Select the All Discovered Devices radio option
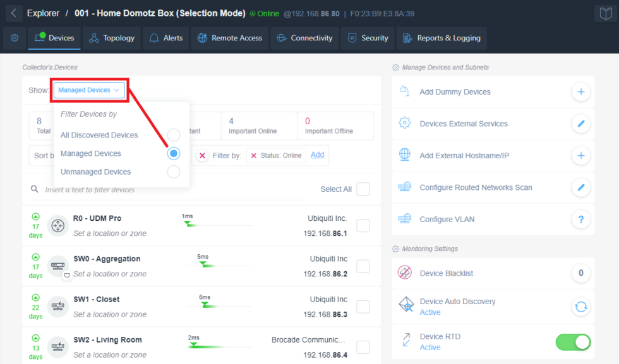 pyautogui.click(x=173, y=135)
